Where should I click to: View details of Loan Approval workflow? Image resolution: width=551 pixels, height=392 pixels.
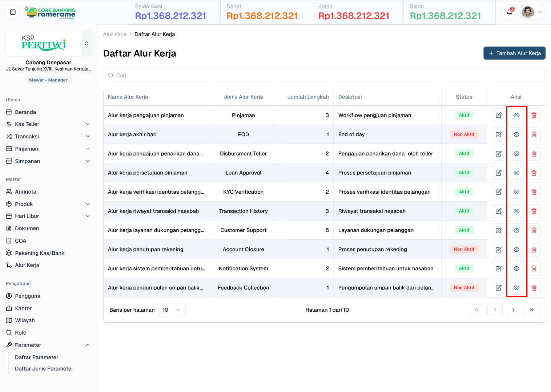(516, 173)
